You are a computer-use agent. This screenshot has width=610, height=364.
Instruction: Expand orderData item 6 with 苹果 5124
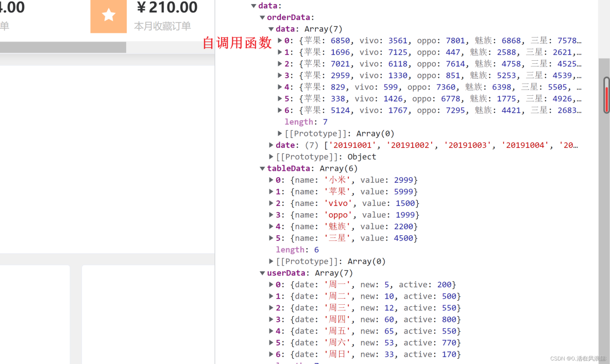pyautogui.click(x=279, y=110)
